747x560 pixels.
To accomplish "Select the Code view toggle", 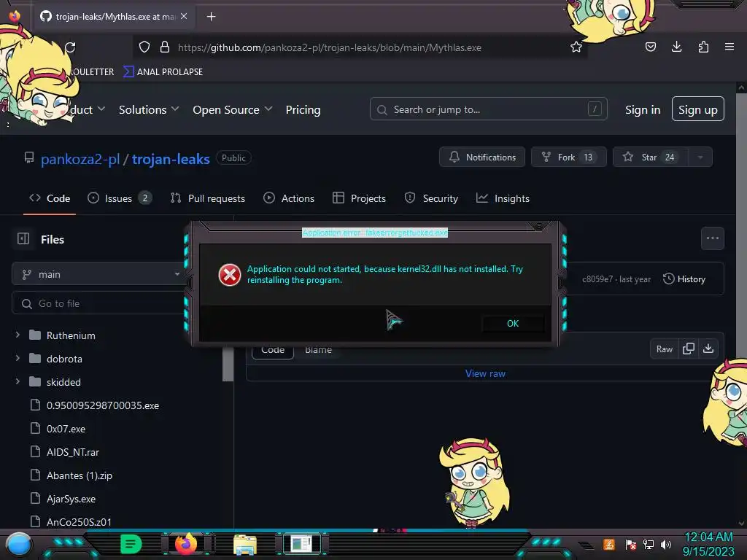I will coord(273,351).
